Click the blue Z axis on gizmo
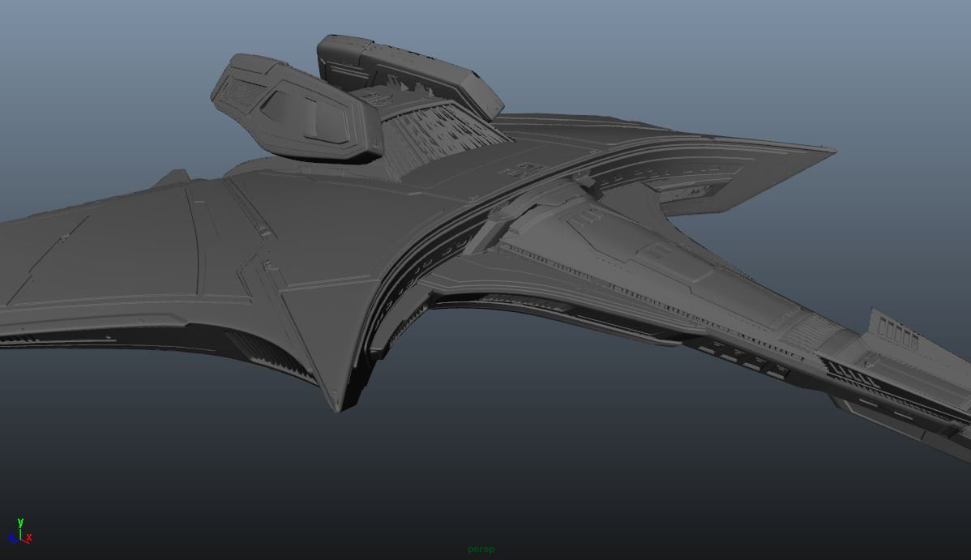Screen dimensions: 971x560 coord(12,539)
